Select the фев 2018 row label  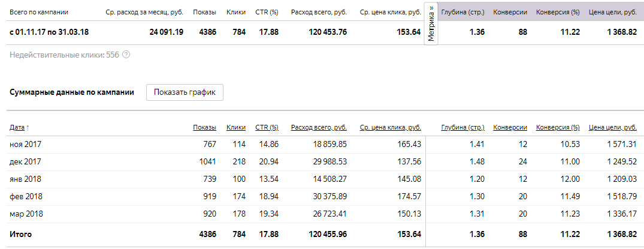26,196
